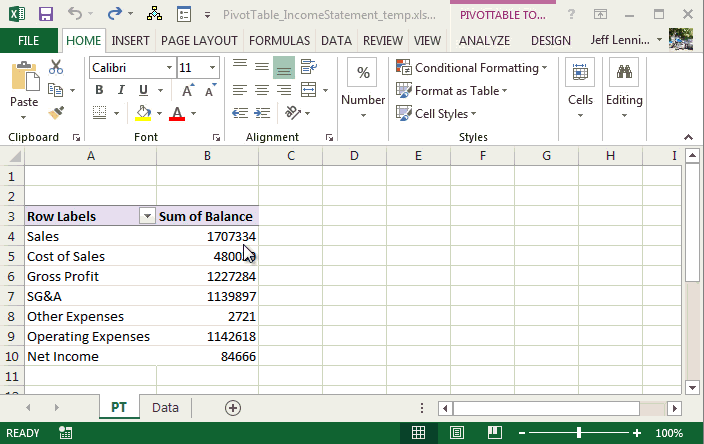
Task: Switch to the FORMULAS tab
Action: [279, 41]
